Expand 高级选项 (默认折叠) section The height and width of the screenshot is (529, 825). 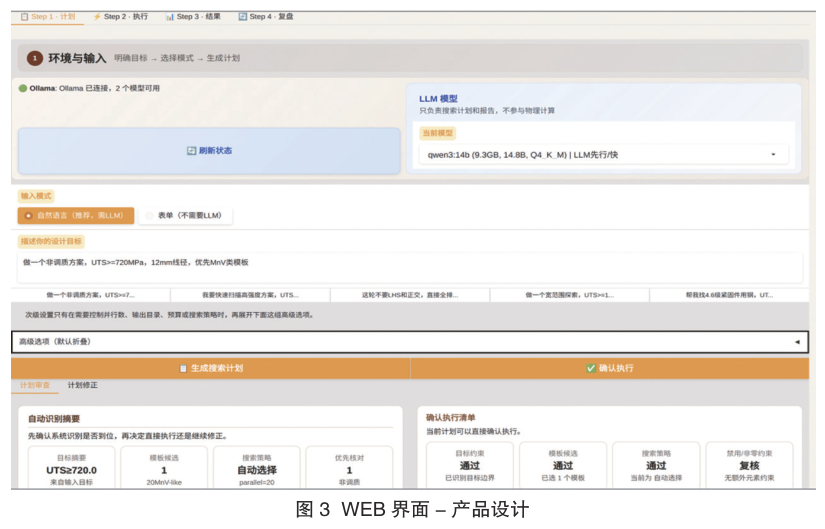[x=410, y=342]
